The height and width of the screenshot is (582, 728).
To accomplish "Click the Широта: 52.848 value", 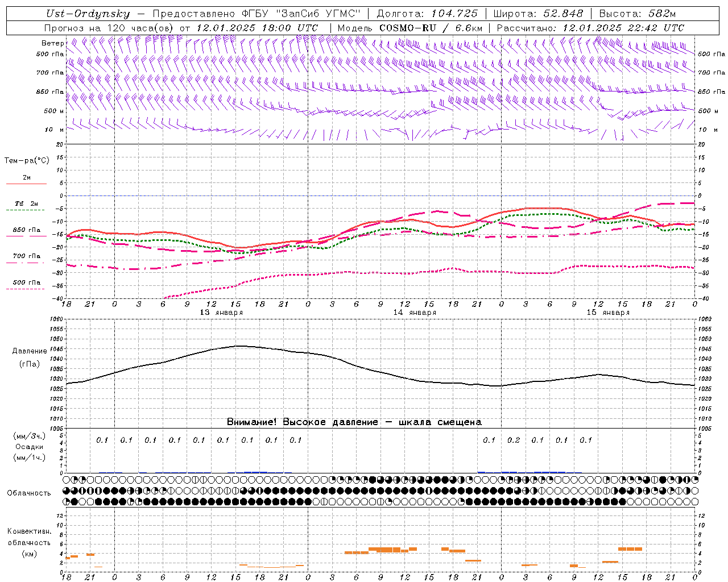I will (x=538, y=14).
